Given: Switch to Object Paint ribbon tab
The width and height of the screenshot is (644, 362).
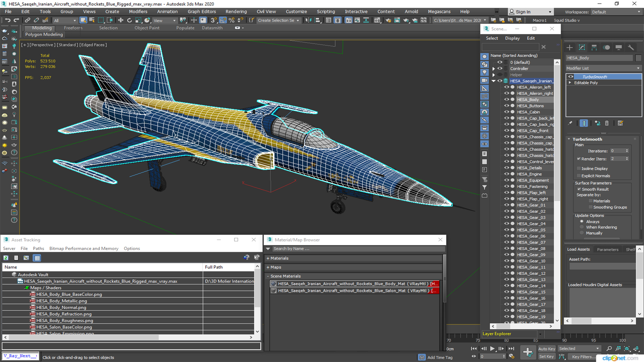Looking at the screenshot, I should tap(147, 28).
